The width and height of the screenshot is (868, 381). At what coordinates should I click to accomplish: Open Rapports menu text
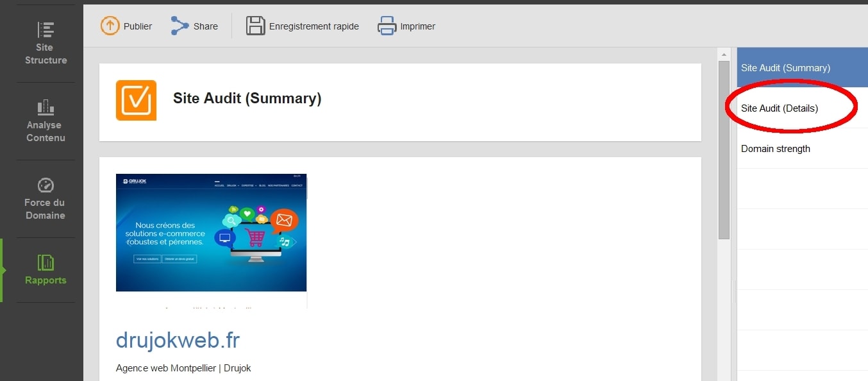pyautogui.click(x=46, y=280)
